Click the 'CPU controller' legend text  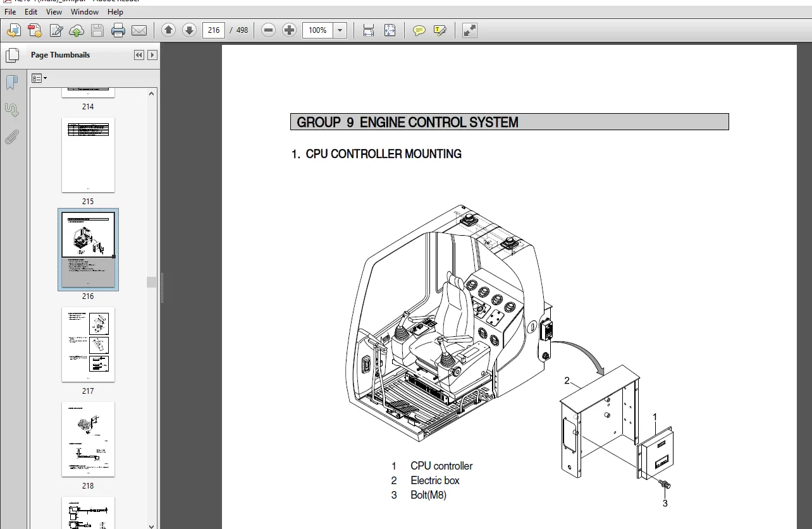point(441,466)
